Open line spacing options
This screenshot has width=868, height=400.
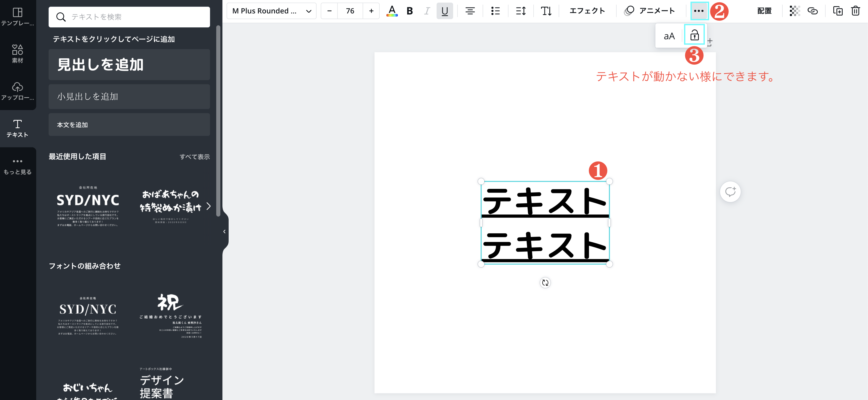point(520,11)
